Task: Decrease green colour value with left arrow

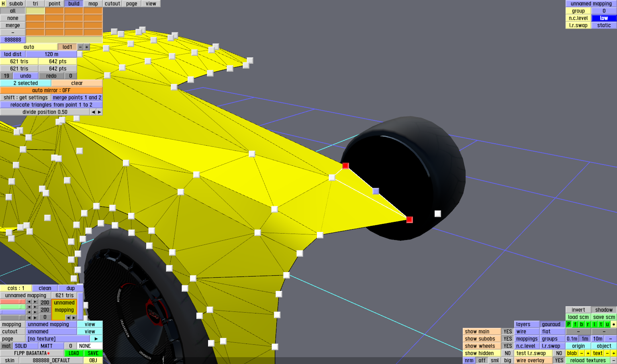Action: point(29,307)
